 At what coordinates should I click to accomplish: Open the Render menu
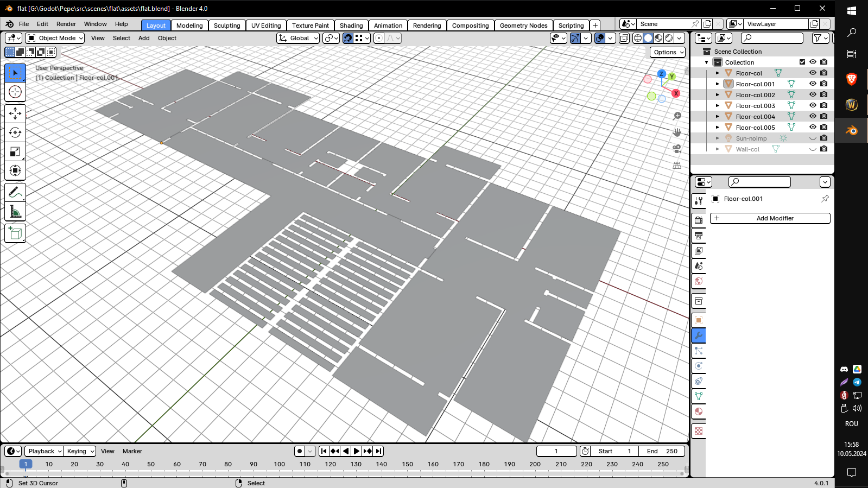point(66,24)
